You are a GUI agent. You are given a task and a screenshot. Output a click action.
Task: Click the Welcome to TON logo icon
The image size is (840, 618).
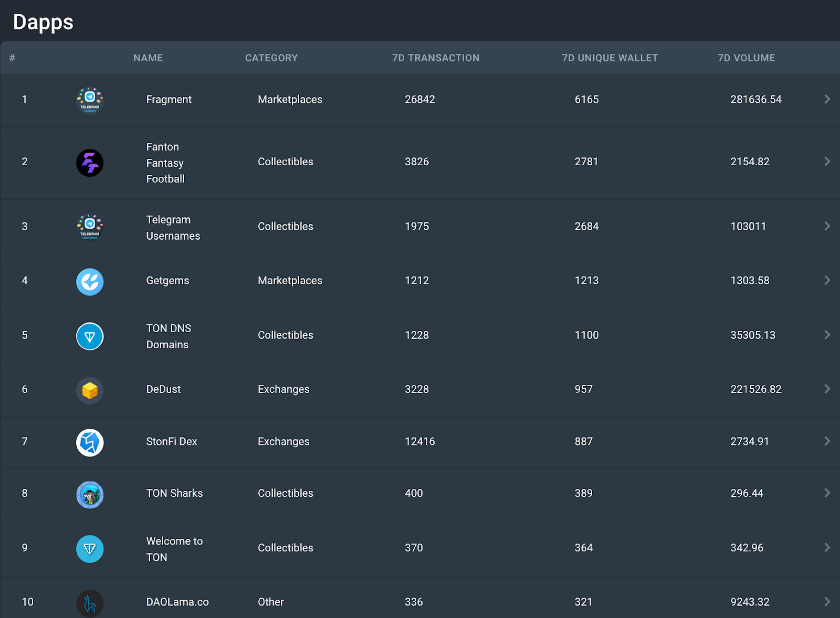coord(90,549)
